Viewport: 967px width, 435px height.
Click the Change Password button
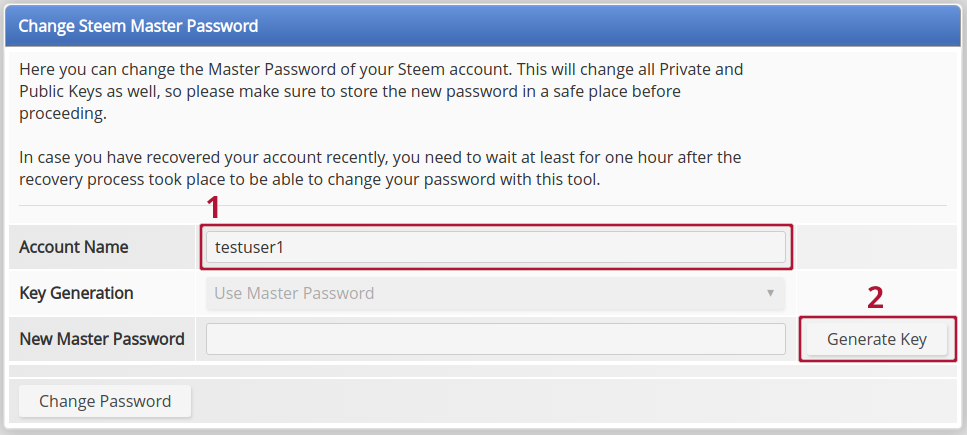coord(105,401)
